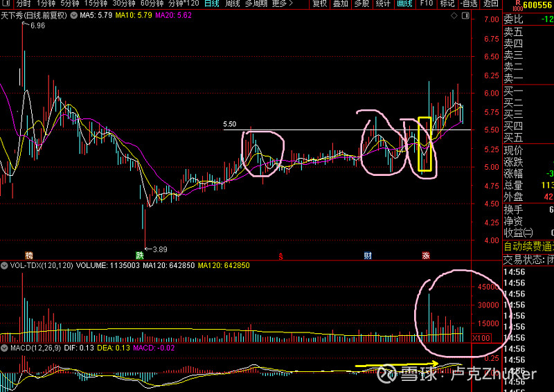Toggle the side panel icon in chart header
The width and height of the screenshot is (554, 392).
pos(465,15)
